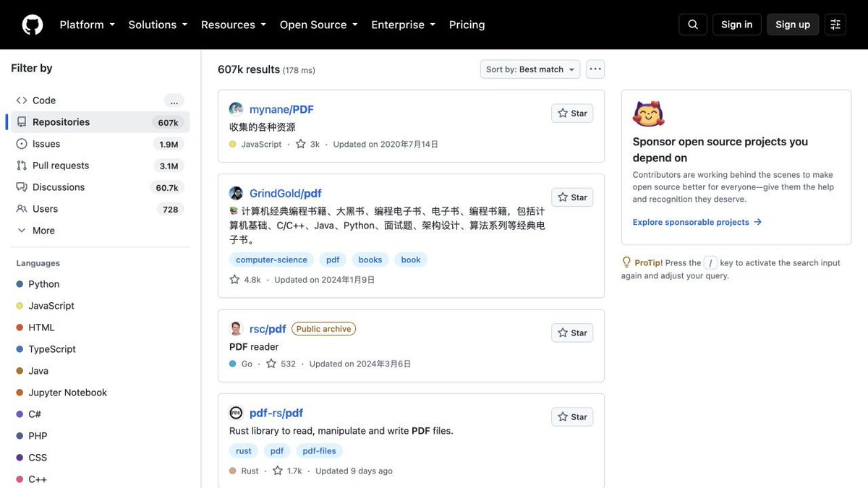
Task: Filter results by Users
Action: tap(101, 209)
